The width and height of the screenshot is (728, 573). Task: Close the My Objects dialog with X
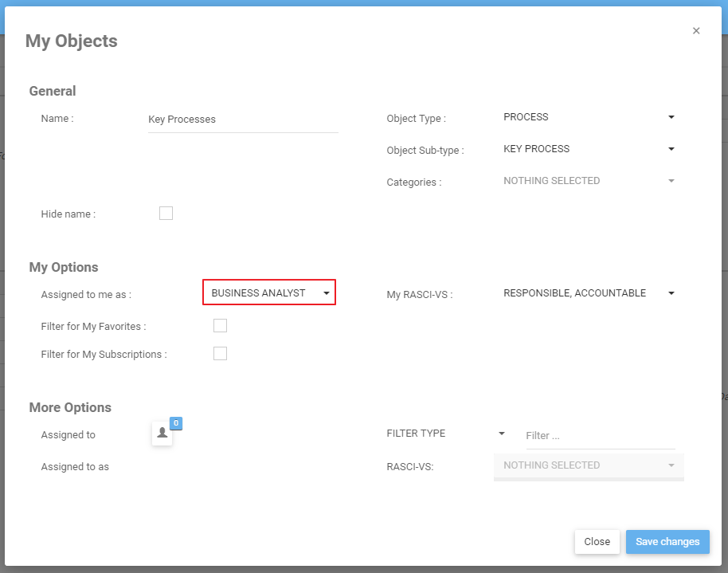click(696, 31)
